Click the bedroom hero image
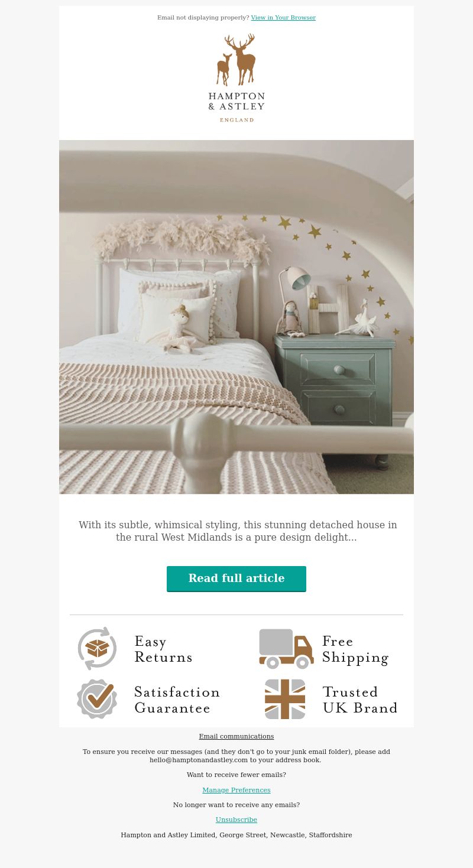The image size is (473, 868). [237, 317]
